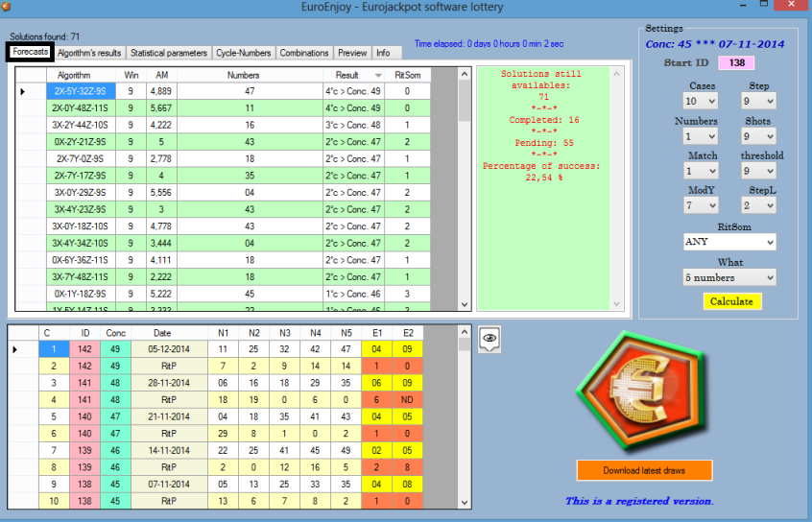This screenshot has height=522, width=812.
Task: Expand the RitSom ANY dropdown
Action: pyautogui.click(x=729, y=242)
